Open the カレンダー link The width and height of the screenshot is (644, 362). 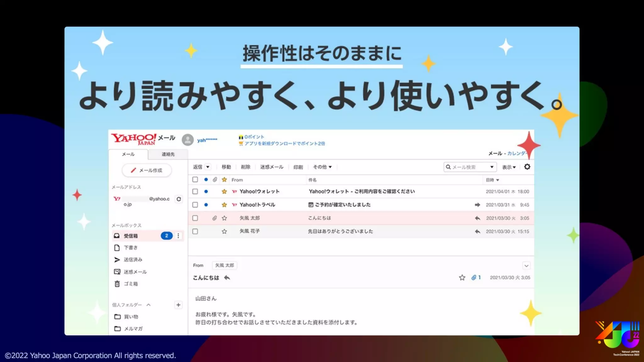point(517,153)
